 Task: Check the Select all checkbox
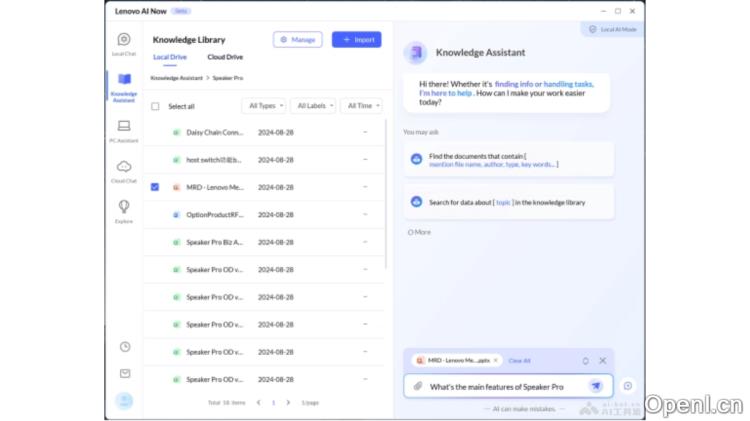(155, 106)
